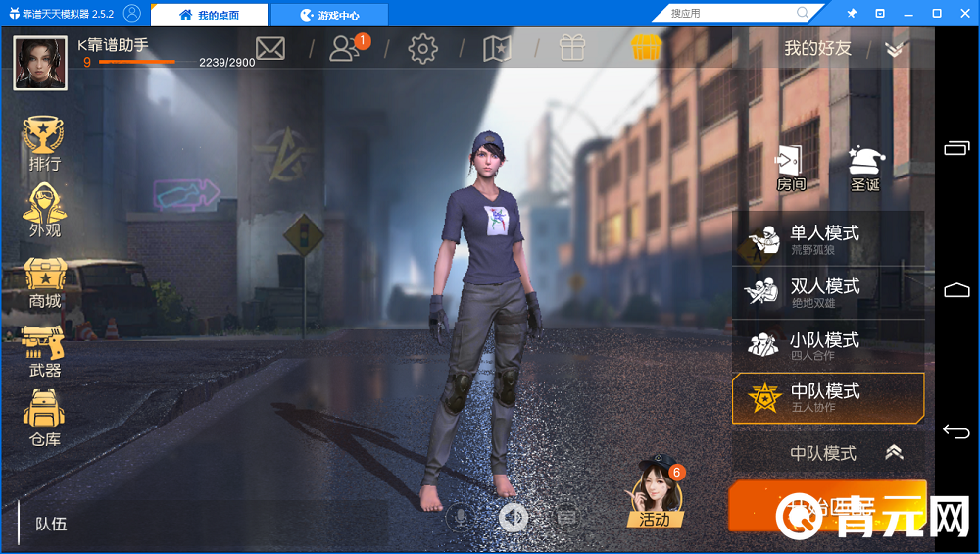The image size is (980, 554).
Task: Click the 搜应用 search field
Action: (x=731, y=13)
